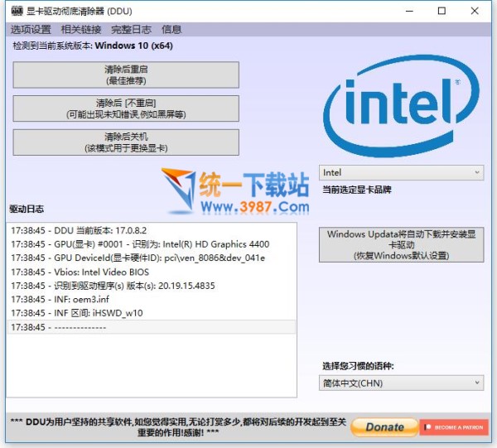Click 清除后 [不重启] button

coord(126,108)
